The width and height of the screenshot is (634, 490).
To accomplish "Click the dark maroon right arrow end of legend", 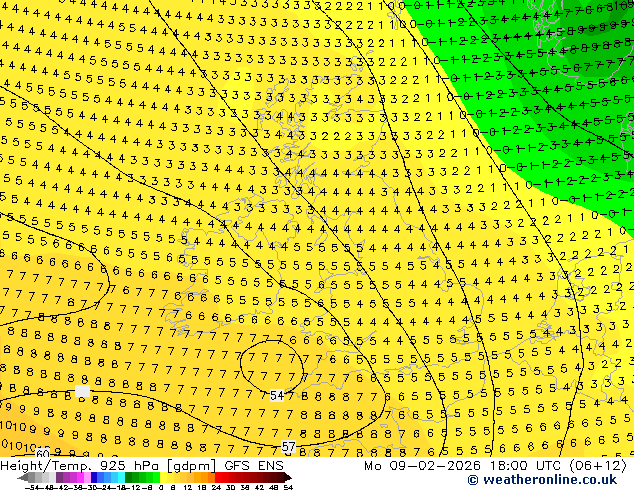I will [288, 477].
